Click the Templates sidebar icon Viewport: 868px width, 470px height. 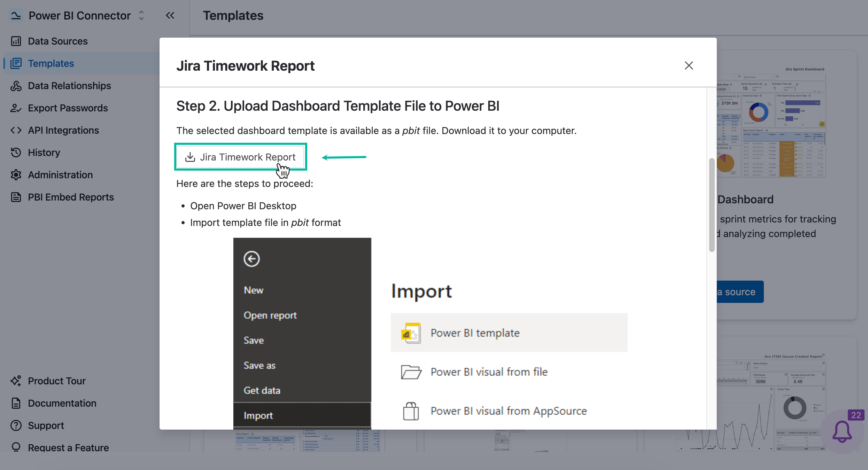tap(16, 63)
